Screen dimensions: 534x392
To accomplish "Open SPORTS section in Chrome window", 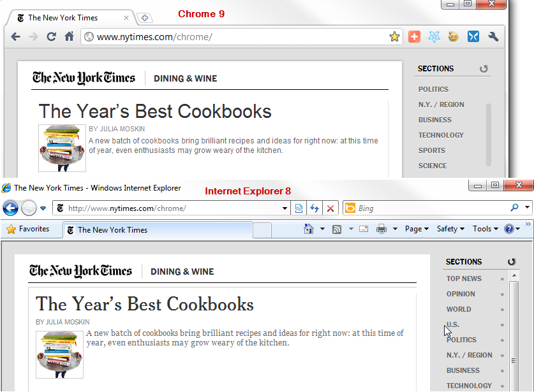I will click(431, 150).
